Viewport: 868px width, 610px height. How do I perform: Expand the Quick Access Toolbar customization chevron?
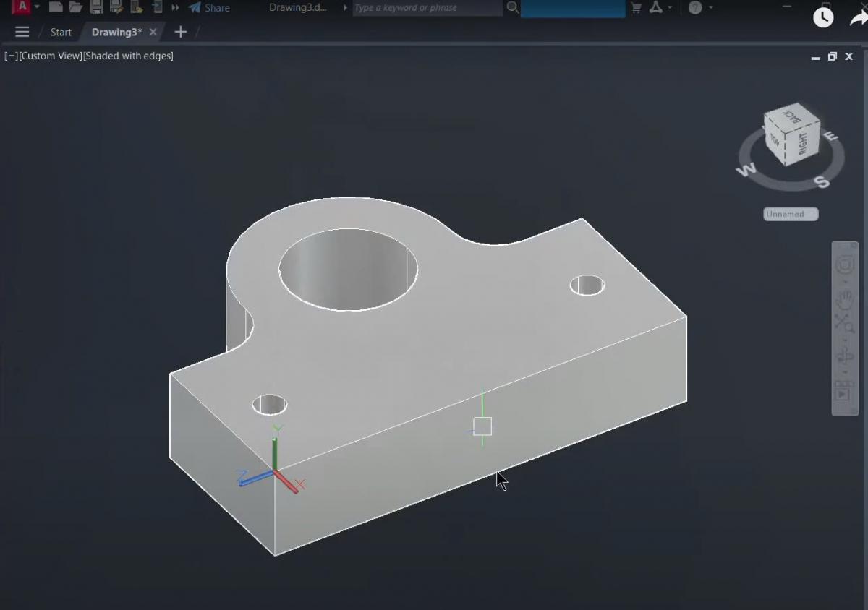tap(175, 8)
